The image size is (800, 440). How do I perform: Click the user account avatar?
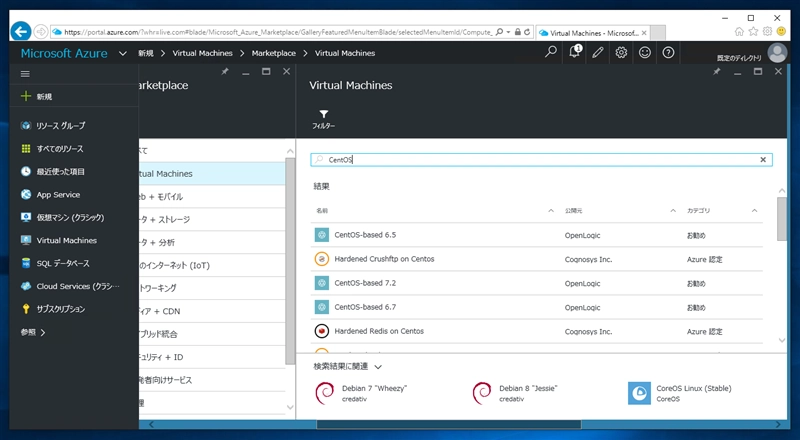777,53
